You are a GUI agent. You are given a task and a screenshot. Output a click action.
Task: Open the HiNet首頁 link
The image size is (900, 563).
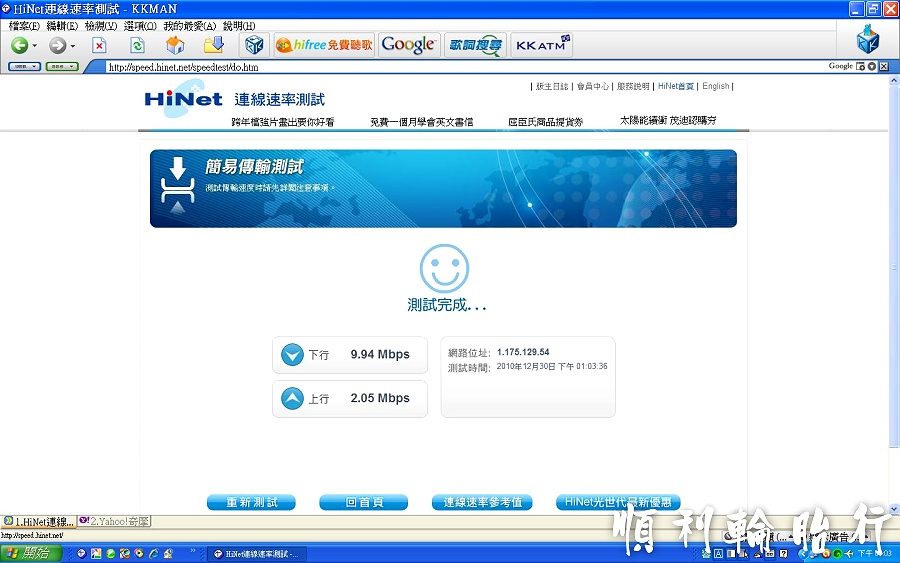pyautogui.click(x=676, y=86)
